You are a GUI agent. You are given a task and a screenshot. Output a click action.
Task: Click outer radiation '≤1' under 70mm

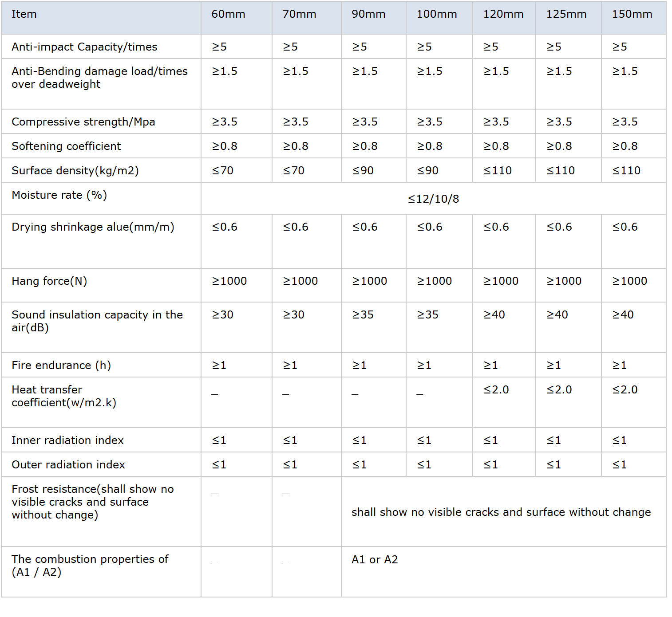tap(290, 465)
